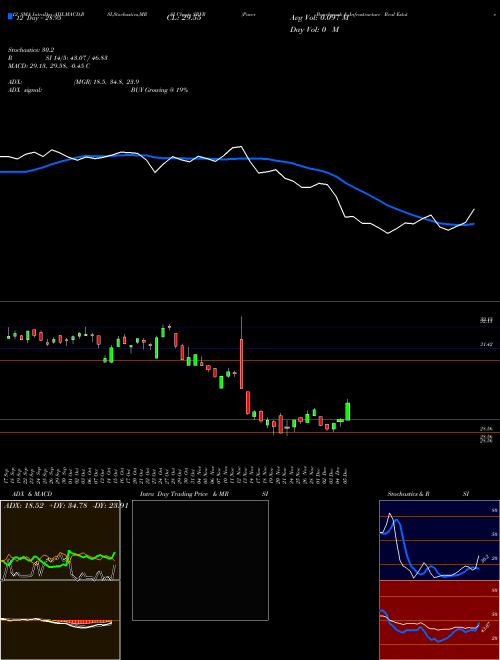The image size is (500, 660).
Task: Click the 'Intra Day Trading Price & MR' title
Action: pos(184,494)
